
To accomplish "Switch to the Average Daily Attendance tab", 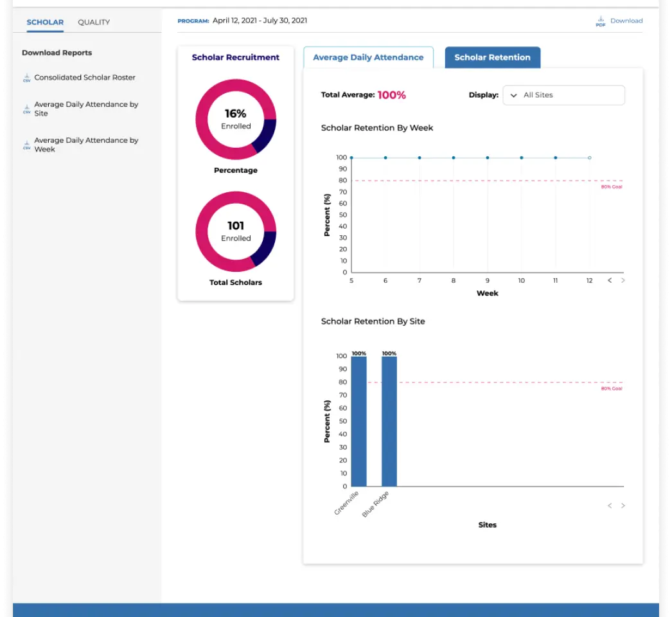I will pyautogui.click(x=368, y=57).
